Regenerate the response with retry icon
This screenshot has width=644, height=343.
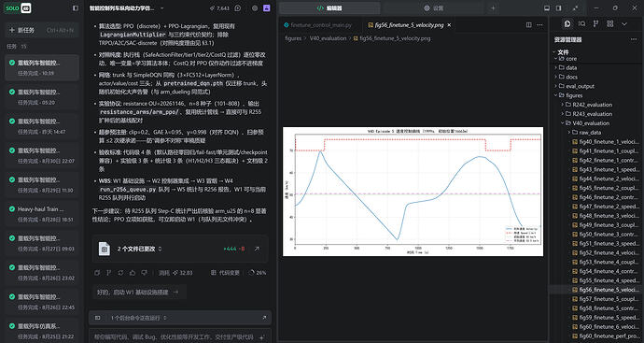120,273
